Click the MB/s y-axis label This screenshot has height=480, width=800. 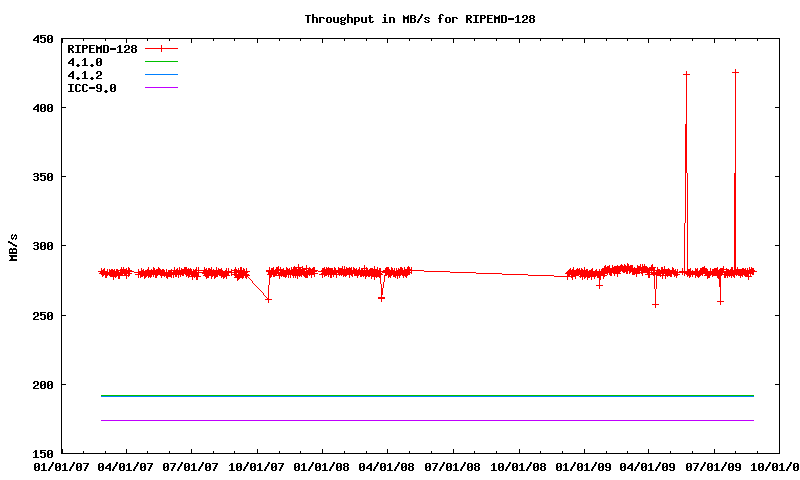[x=13, y=246]
